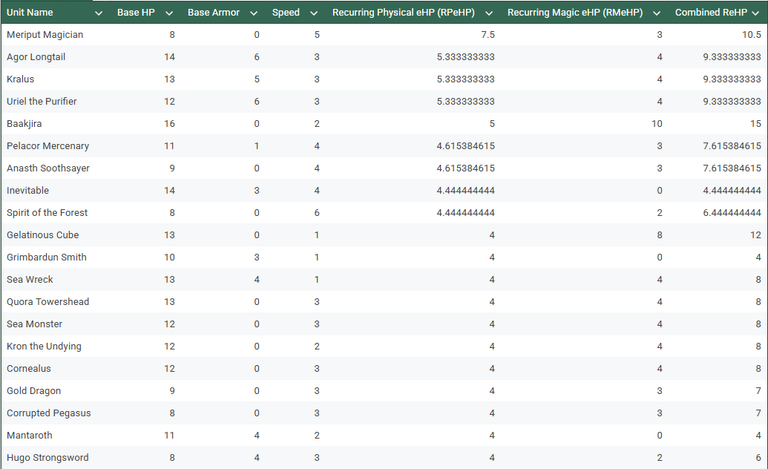Select the Uriel the Purifier cell
This screenshot has height=469, width=768.
[x=54, y=101]
